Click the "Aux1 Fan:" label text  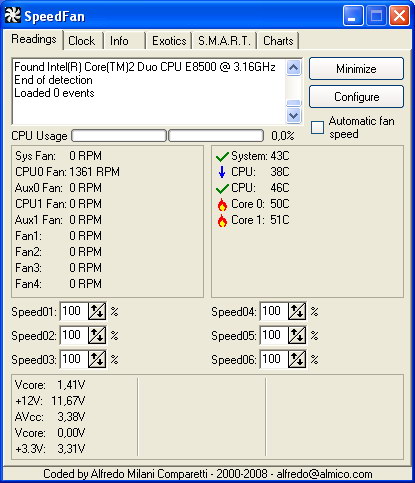point(39,220)
